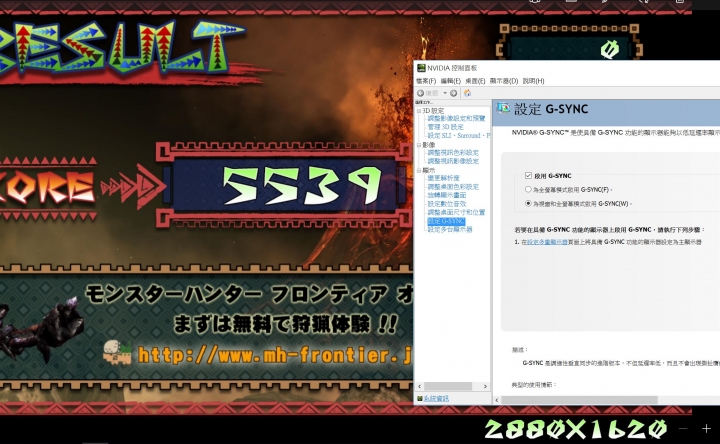720x444 pixels.
Task: Open 旋轉顯示畫面 in the tree
Action: (447, 195)
